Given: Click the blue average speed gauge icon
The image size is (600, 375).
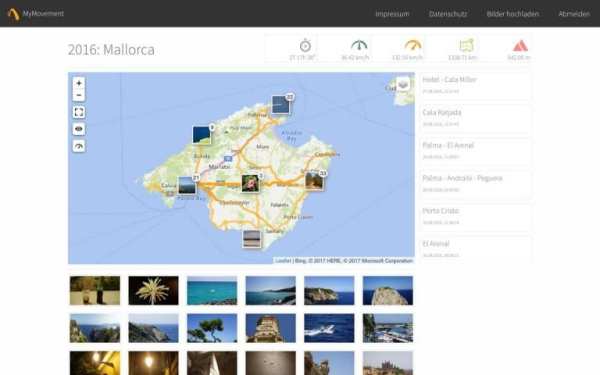Looking at the screenshot, I should tap(359, 46).
